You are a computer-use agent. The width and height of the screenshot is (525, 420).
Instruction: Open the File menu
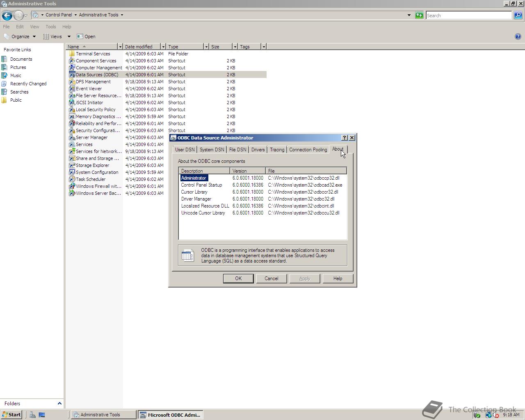click(x=6, y=27)
